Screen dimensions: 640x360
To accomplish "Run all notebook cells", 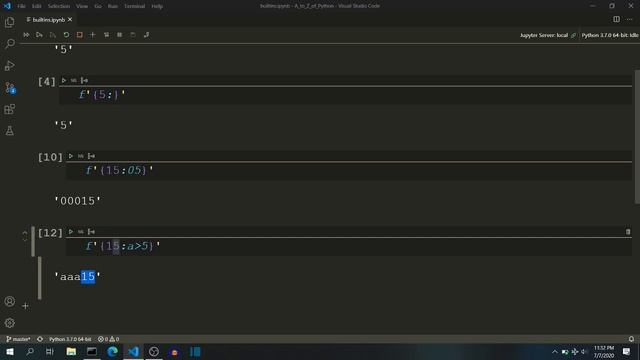I will coord(26,35).
